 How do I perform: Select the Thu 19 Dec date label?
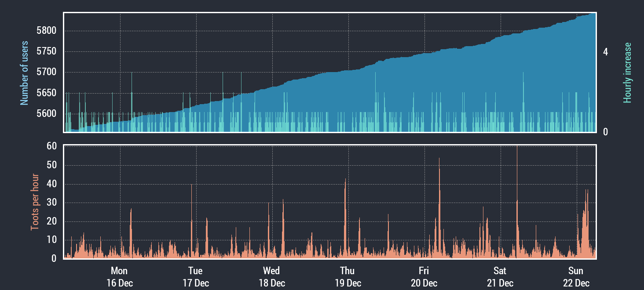tap(348, 276)
